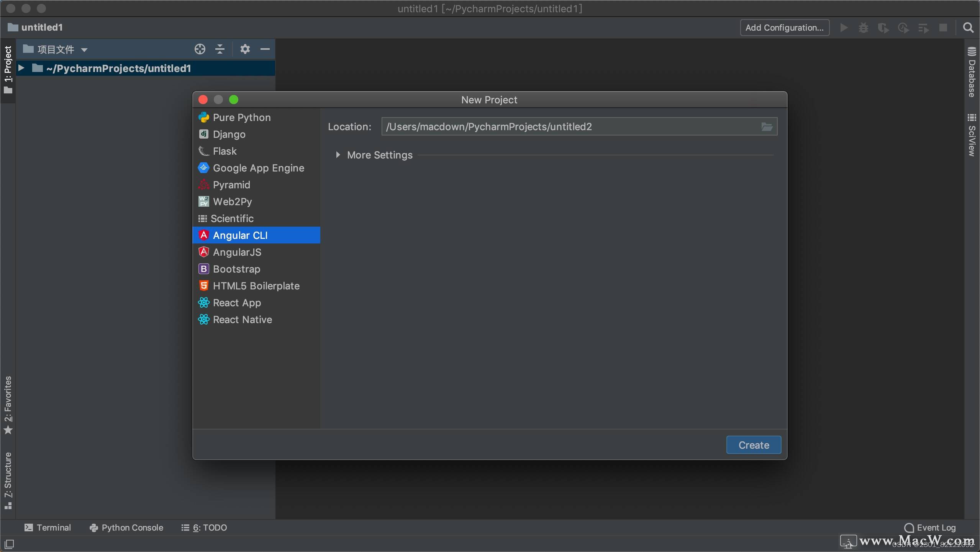Open Search Everywhere
The image size is (980, 552).
[969, 27]
